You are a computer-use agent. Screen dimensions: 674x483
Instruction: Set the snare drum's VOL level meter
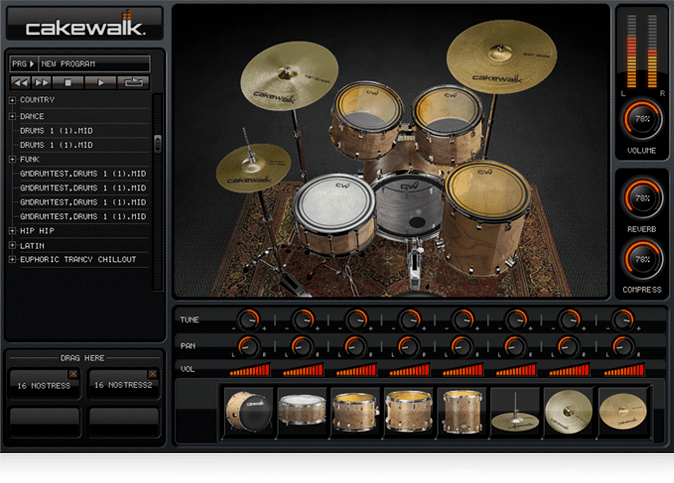(x=303, y=370)
